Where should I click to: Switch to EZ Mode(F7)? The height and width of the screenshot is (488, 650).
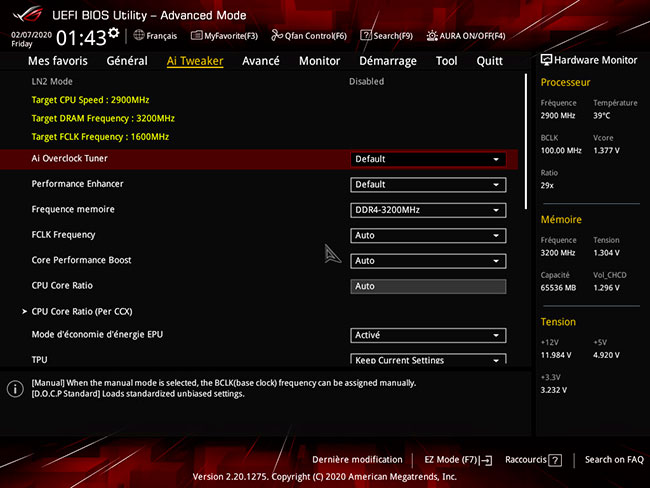pyautogui.click(x=458, y=460)
